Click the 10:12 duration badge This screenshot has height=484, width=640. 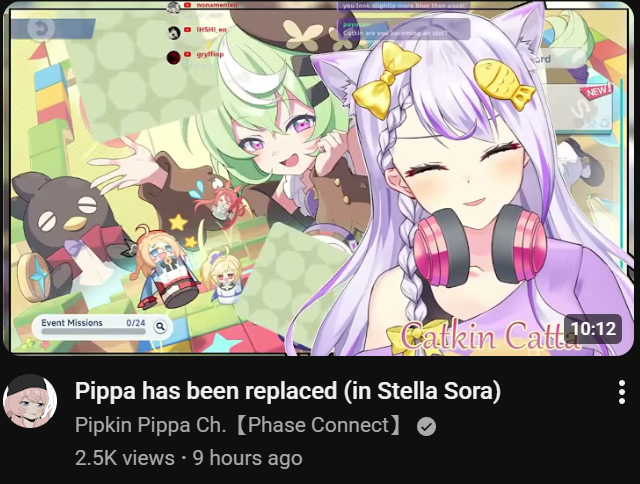click(x=593, y=329)
